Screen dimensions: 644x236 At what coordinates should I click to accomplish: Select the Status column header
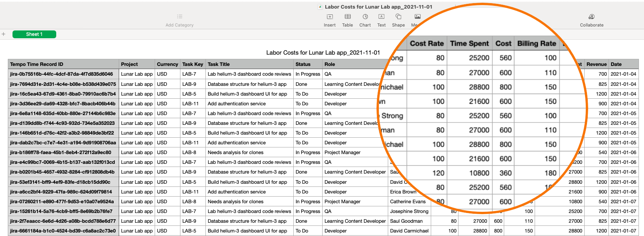click(308, 64)
